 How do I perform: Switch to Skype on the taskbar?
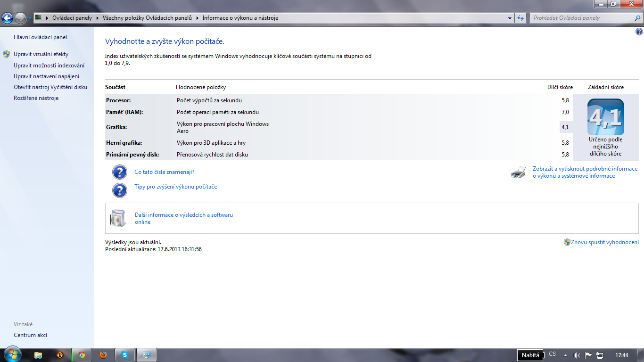tap(125, 355)
